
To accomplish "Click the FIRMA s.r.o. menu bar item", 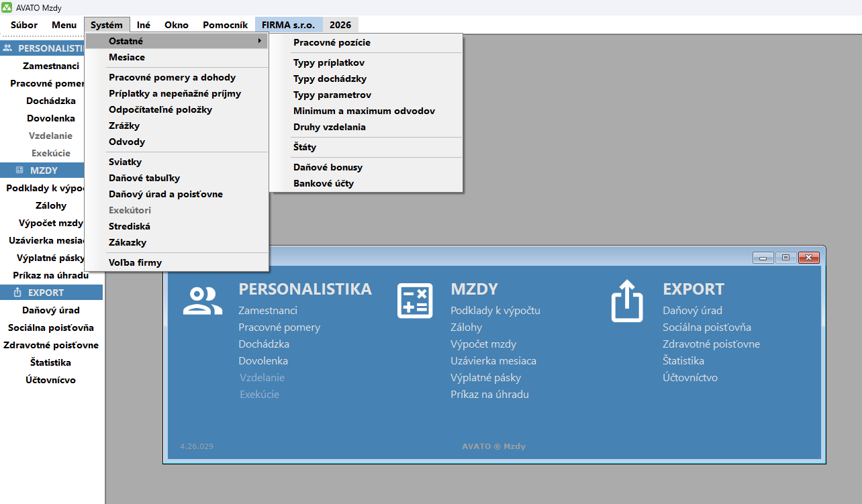I will (x=289, y=25).
